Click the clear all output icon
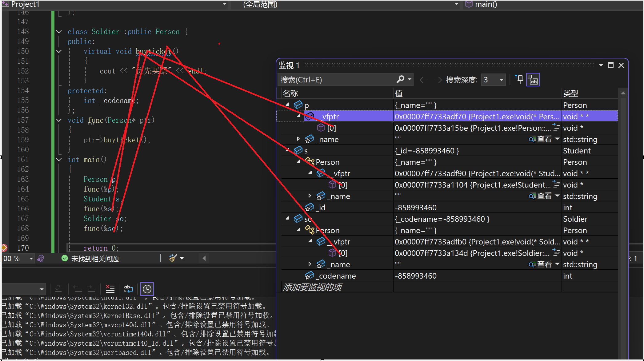Screen dimensions: 644x361 [x=110, y=289]
